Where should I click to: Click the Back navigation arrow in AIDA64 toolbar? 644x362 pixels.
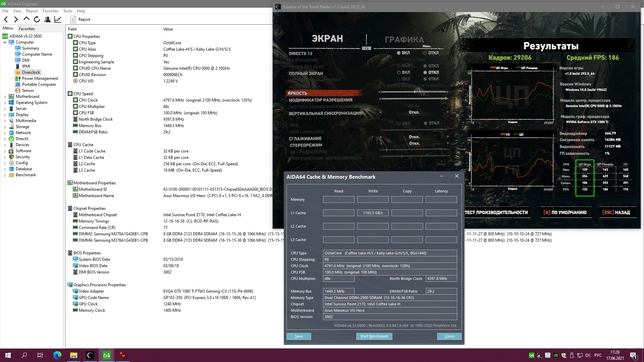tap(6, 19)
